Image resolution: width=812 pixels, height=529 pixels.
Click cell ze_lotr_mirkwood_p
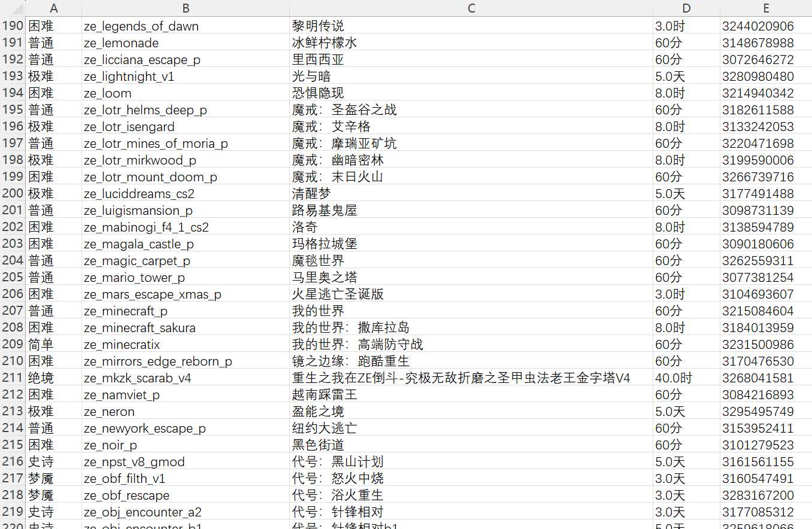coord(186,160)
